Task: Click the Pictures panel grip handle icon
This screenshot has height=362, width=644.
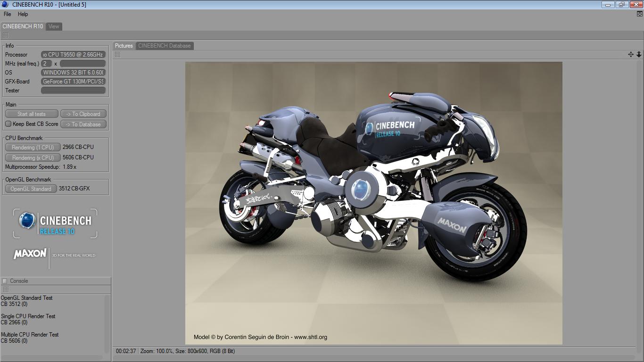Action: click(x=117, y=55)
